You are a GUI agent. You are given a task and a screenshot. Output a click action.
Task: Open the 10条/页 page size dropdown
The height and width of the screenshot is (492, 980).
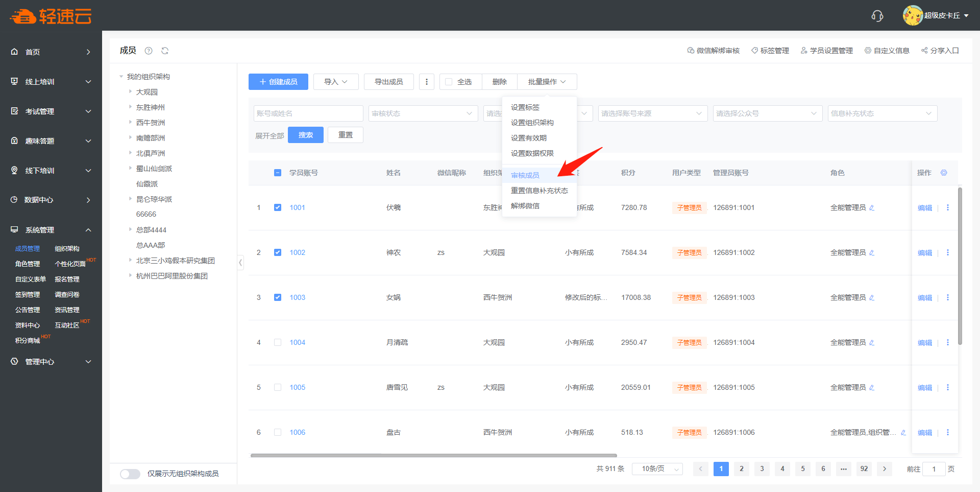point(657,468)
